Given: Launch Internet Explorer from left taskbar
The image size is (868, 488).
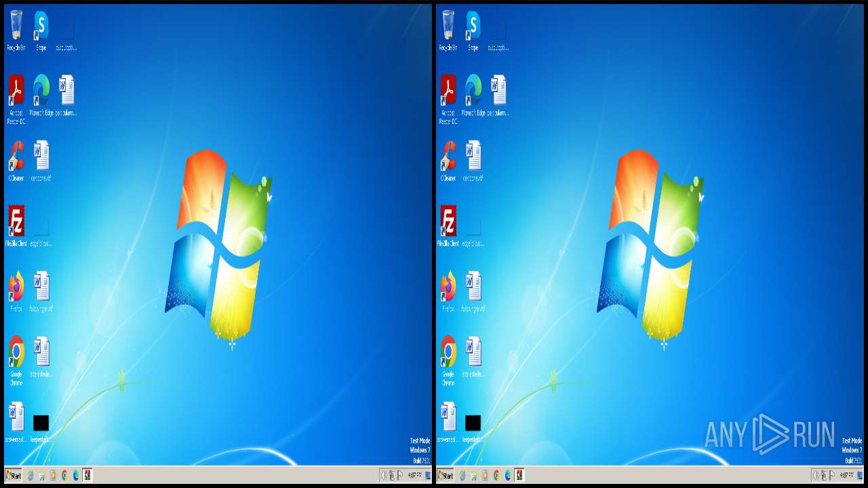Looking at the screenshot, I should pyautogui.click(x=31, y=476).
